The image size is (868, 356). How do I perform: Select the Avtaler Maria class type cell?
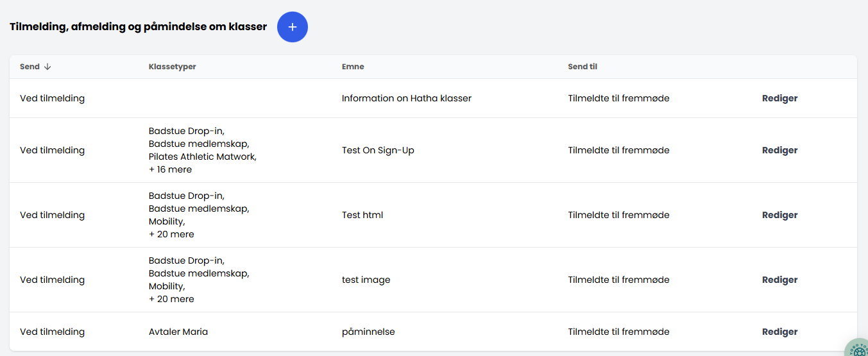tap(178, 332)
